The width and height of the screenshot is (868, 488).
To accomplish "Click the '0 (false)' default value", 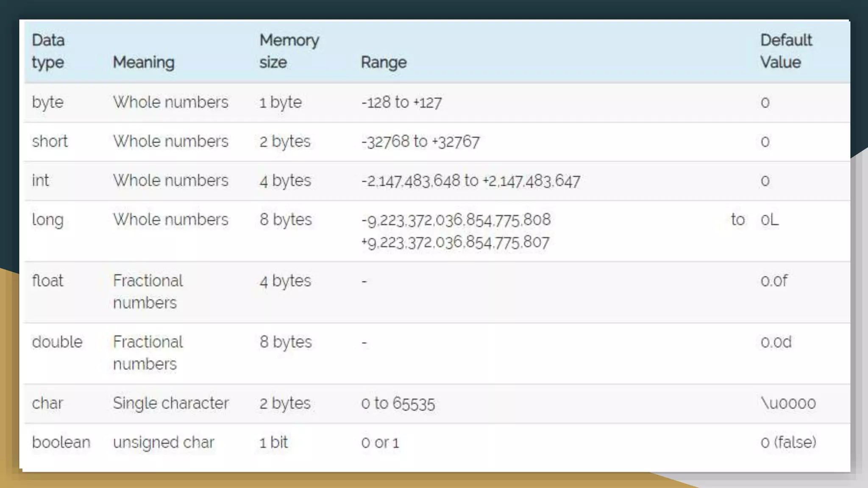I will [x=788, y=442].
